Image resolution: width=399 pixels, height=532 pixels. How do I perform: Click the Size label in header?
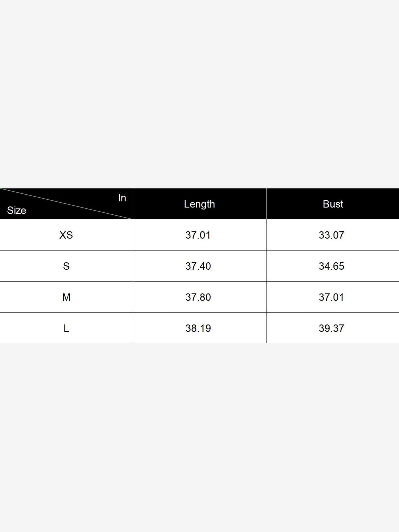point(17,210)
